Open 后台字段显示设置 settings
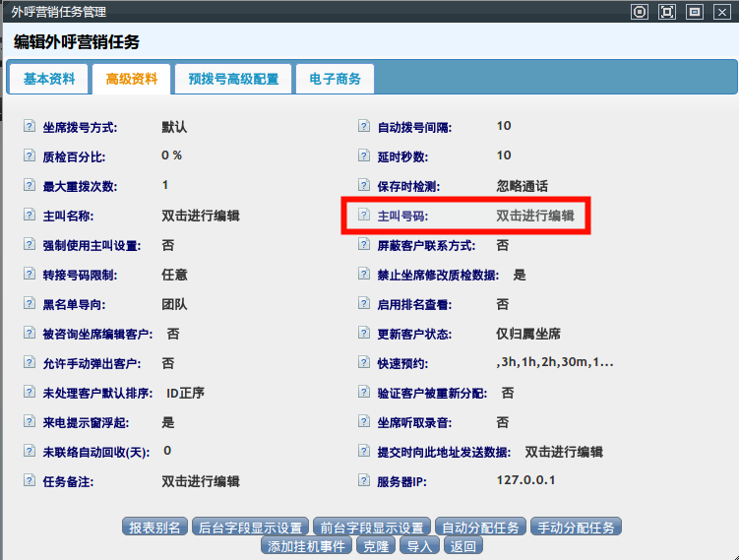Viewport: 739px width, 560px height. [249, 528]
